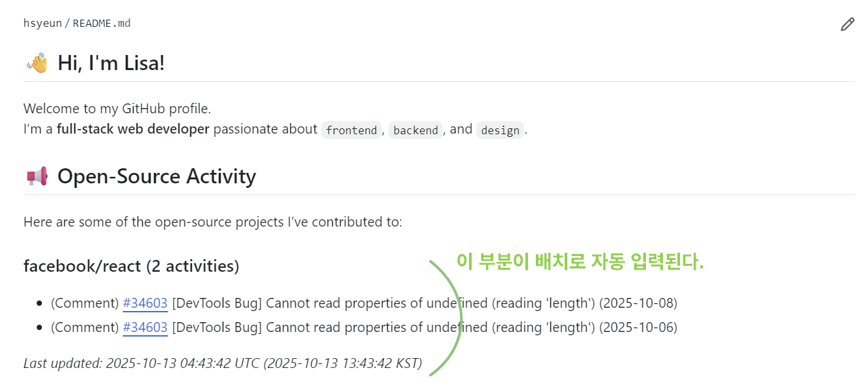Click the green Korean annotation text
Viewport: 868px width, 385px height.
(580, 262)
